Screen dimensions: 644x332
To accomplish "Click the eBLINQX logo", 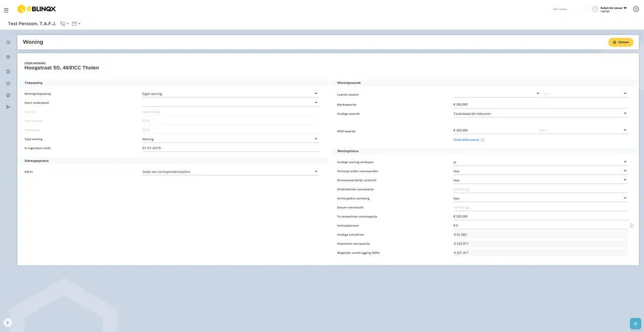I will pos(36,9).
